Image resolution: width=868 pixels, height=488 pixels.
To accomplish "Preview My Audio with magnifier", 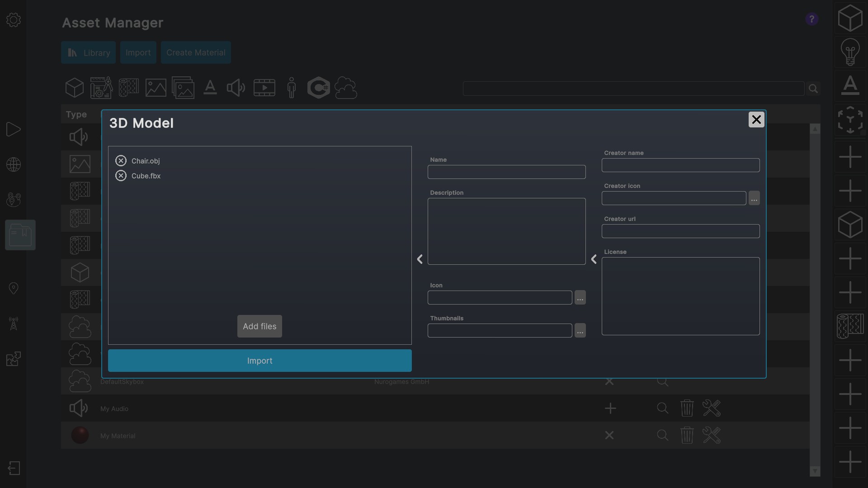I will [x=663, y=408].
